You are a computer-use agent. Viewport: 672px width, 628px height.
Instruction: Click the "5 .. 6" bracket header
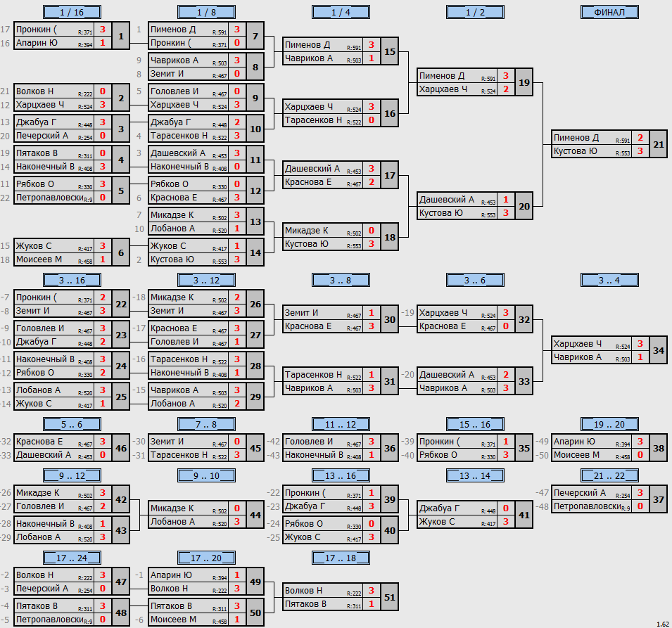click(x=72, y=424)
